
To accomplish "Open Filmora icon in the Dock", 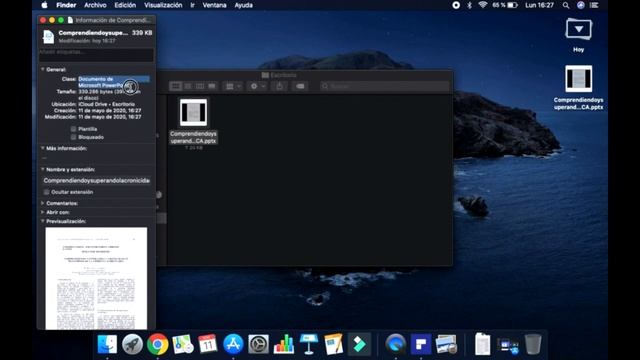I will point(359,344).
